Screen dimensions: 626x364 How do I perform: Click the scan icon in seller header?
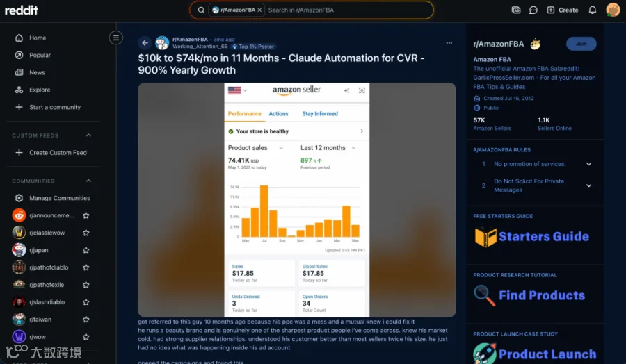coord(362,90)
